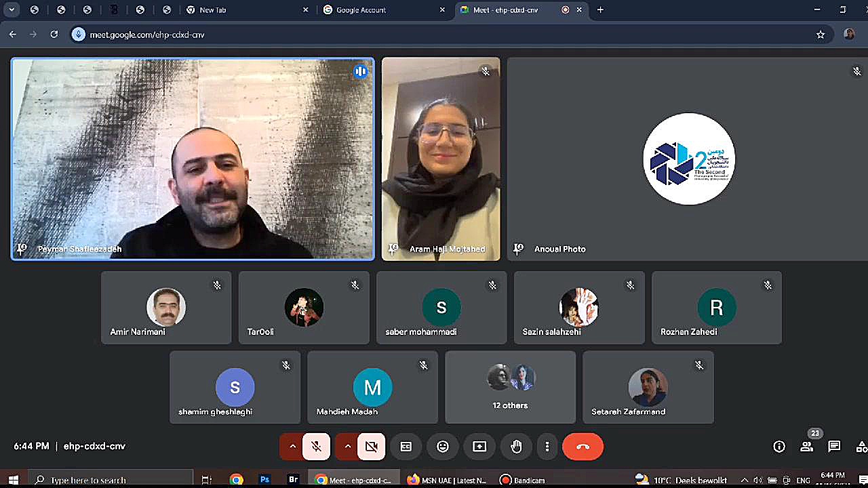Click Setareh Zafarmand's profile avatar
868x488 pixels.
[648, 387]
